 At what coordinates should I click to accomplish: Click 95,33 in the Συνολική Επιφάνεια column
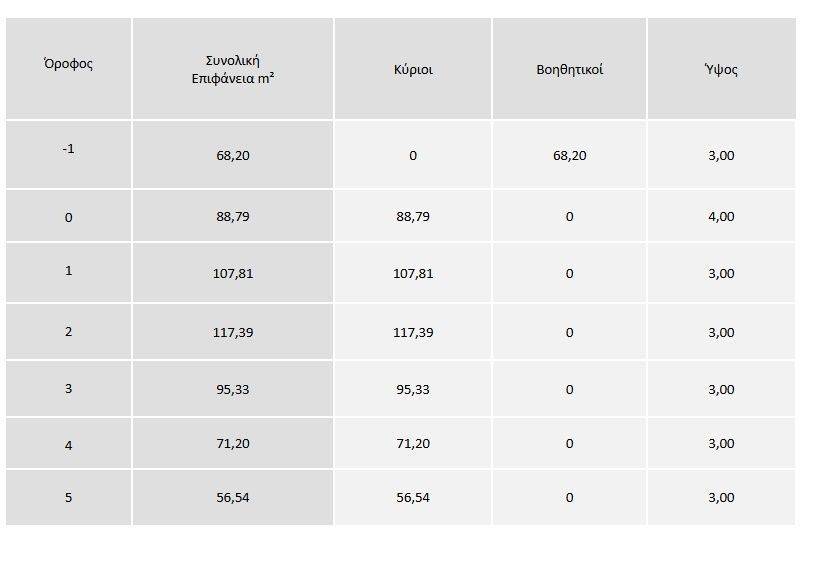[233, 389]
